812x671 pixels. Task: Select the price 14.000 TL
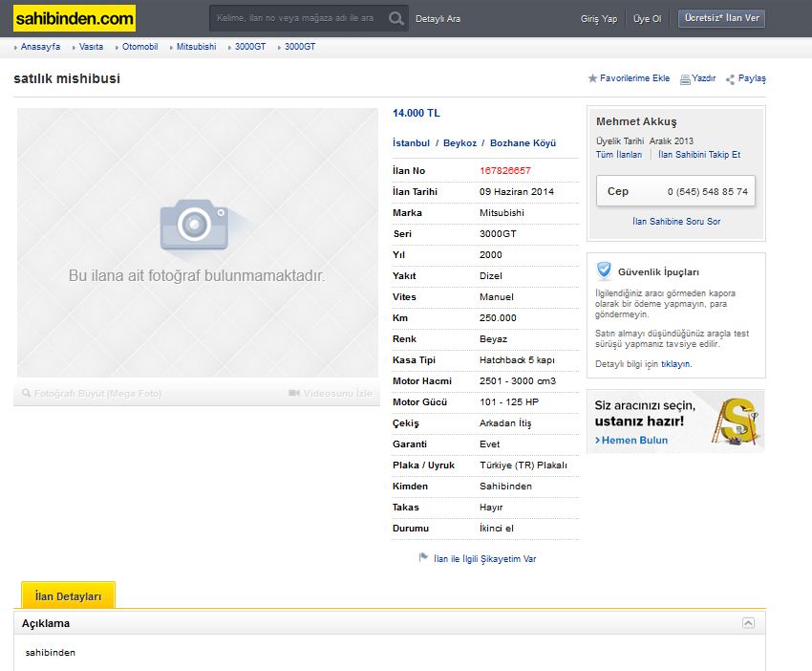[417, 113]
